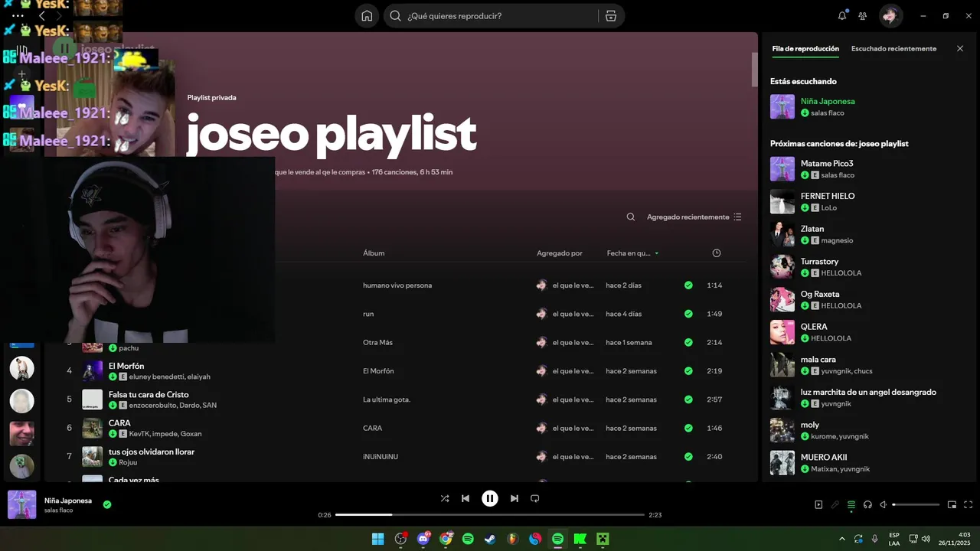
Task: Skip to the next track
Action: [514, 498]
